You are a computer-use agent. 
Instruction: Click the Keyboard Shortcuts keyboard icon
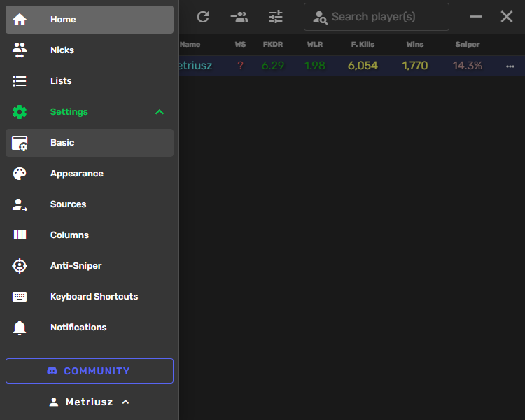pyautogui.click(x=20, y=297)
